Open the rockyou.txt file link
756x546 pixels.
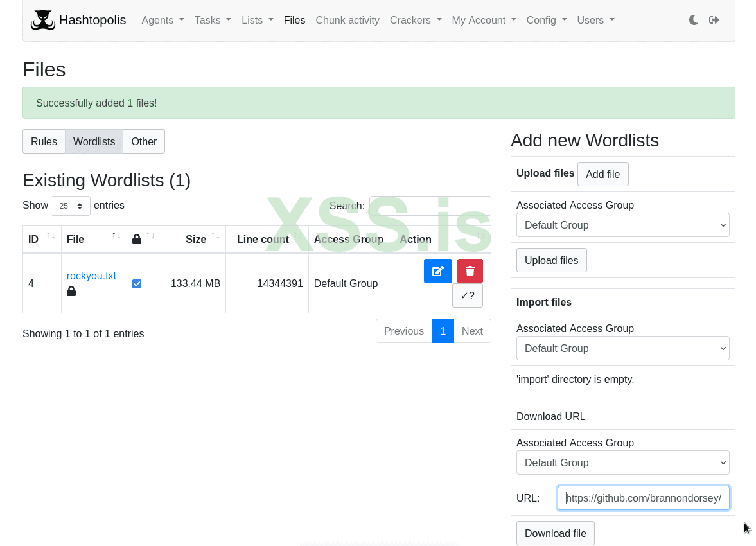(x=91, y=276)
